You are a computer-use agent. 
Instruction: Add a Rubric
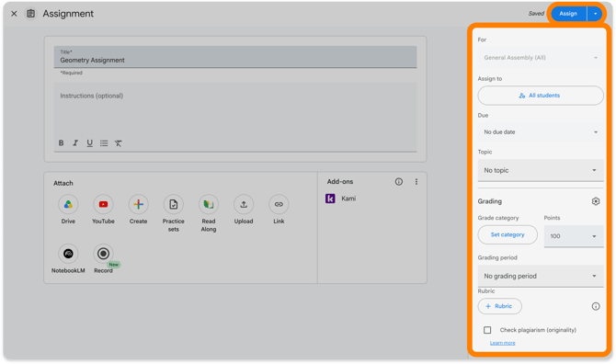(500, 306)
